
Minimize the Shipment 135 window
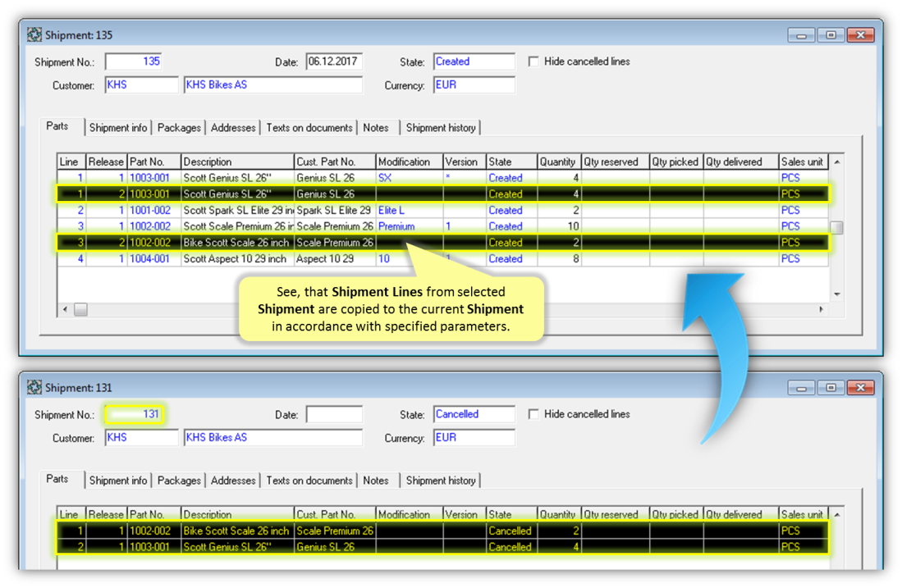(x=801, y=35)
